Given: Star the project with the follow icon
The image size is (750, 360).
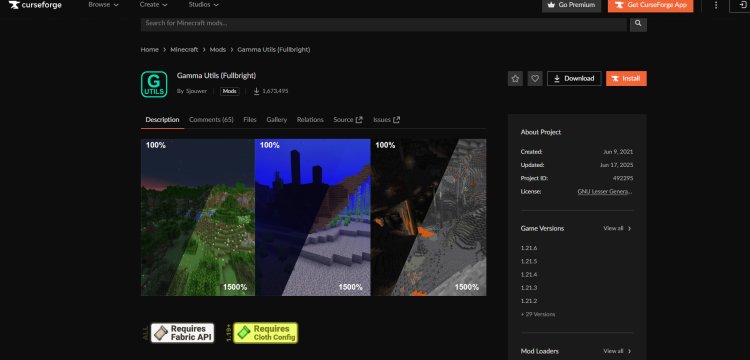Looking at the screenshot, I should click(x=515, y=78).
